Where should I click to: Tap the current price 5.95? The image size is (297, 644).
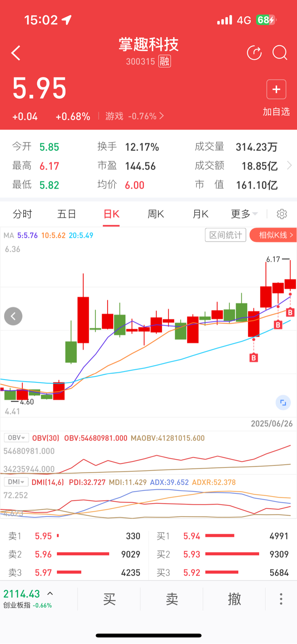pos(39,88)
